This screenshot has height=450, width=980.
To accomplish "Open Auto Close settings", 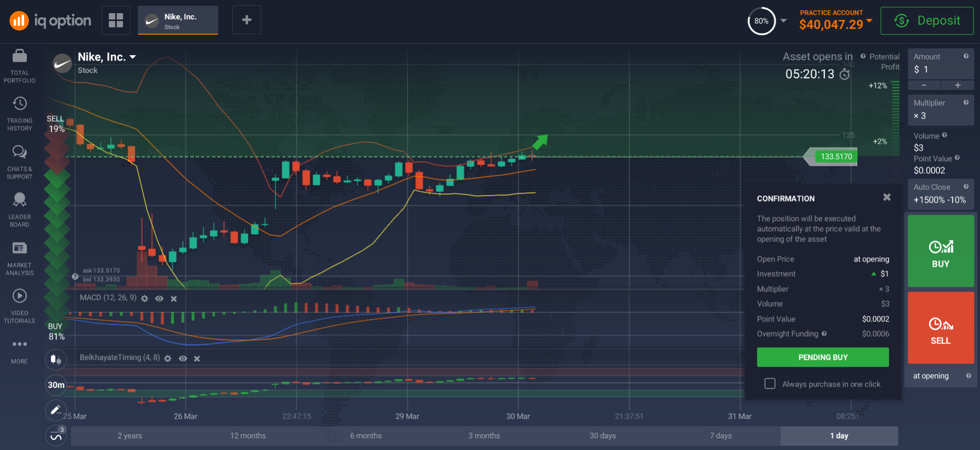I will click(941, 194).
